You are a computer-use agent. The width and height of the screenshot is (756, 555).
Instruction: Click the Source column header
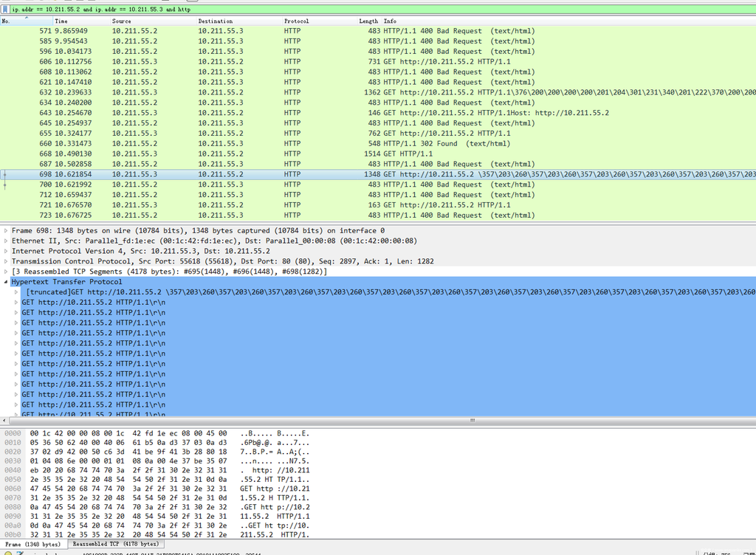[122, 21]
